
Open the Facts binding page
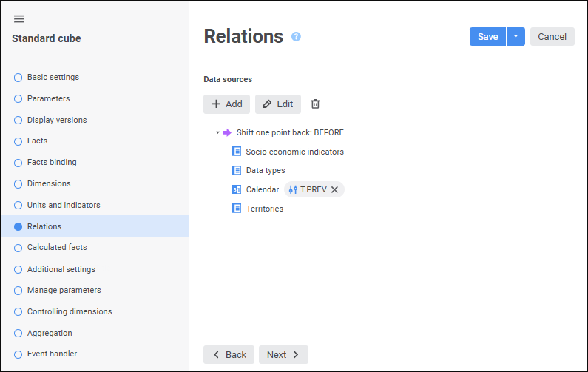[52, 162]
